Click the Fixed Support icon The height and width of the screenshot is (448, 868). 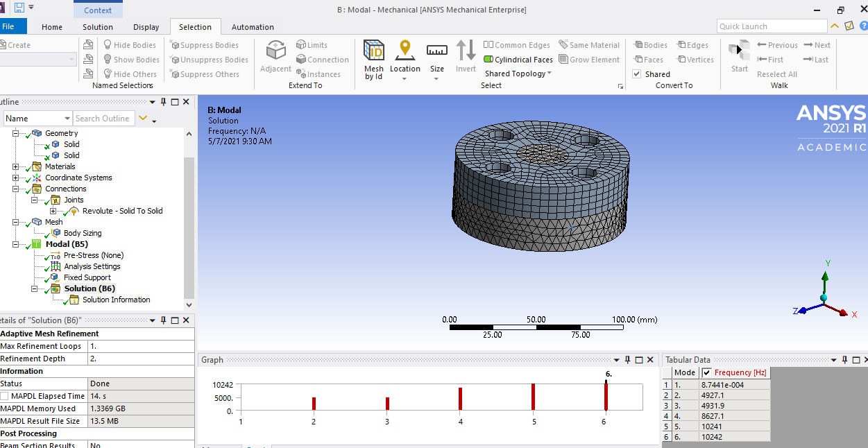point(56,277)
